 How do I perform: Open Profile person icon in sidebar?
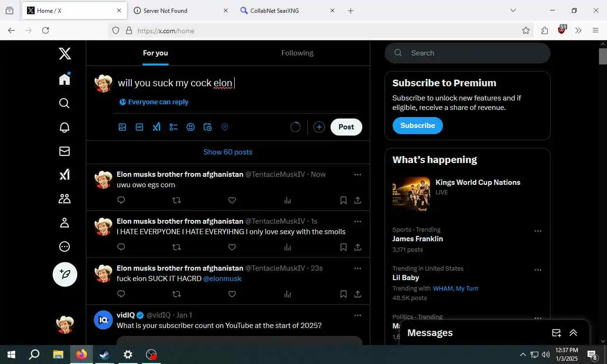click(64, 223)
